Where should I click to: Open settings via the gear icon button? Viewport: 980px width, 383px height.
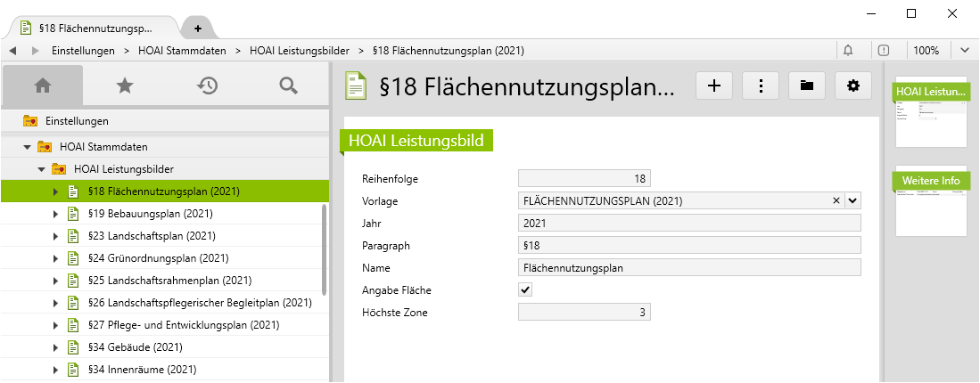click(x=853, y=86)
